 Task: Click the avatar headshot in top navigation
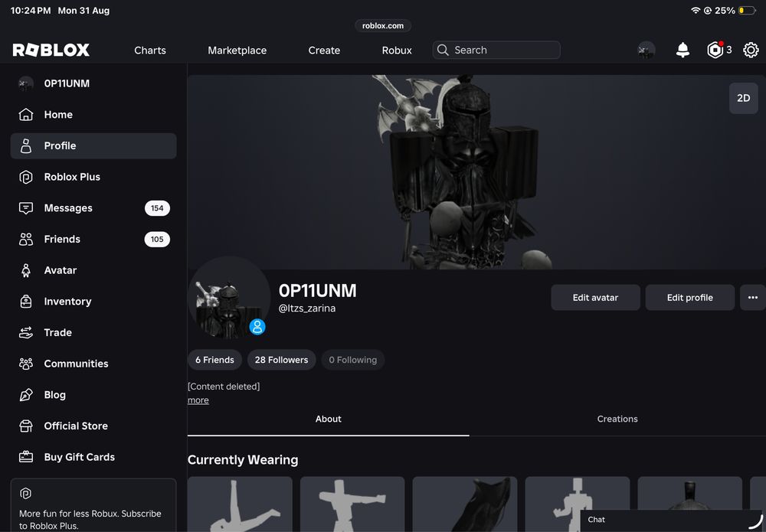click(x=646, y=50)
